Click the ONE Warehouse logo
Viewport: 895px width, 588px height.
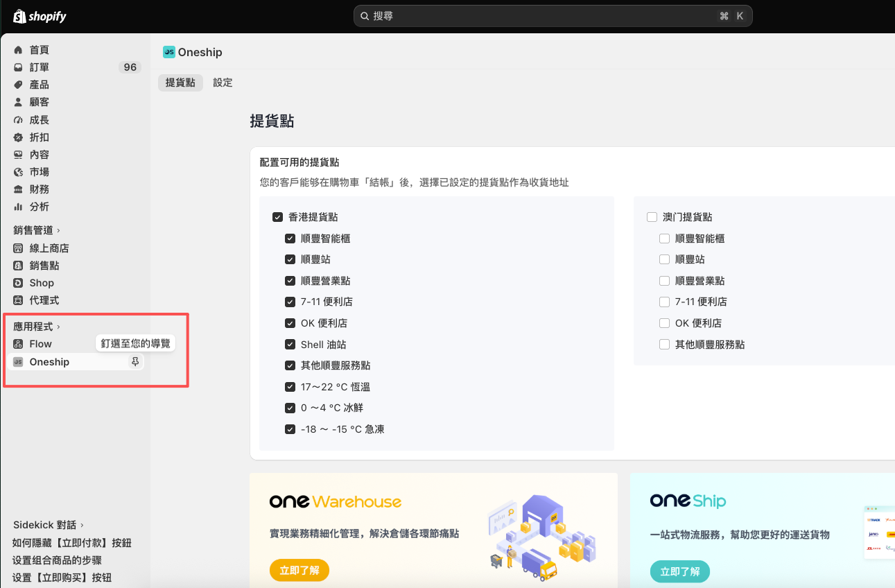click(x=336, y=501)
